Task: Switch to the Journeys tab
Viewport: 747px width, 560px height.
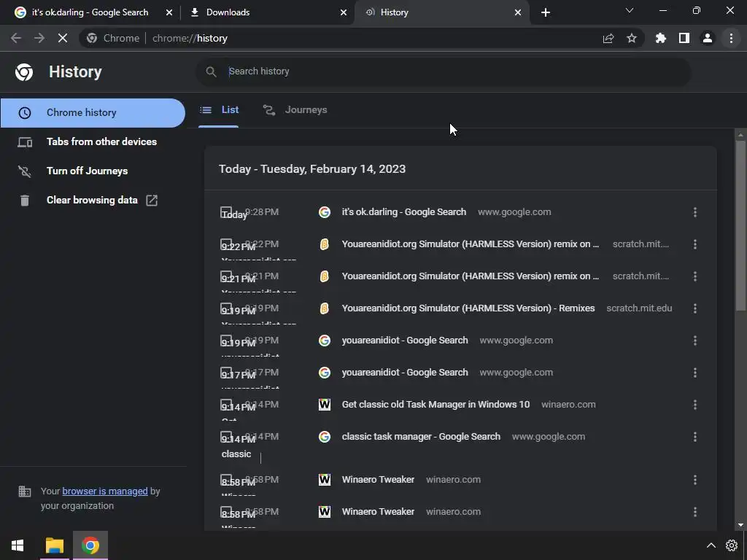Action: click(295, 110)
